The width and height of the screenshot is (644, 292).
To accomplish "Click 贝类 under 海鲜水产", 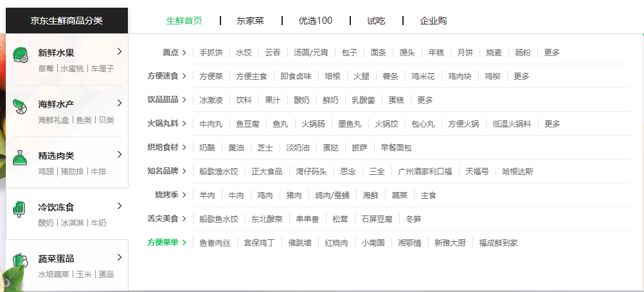I will 107,120.
